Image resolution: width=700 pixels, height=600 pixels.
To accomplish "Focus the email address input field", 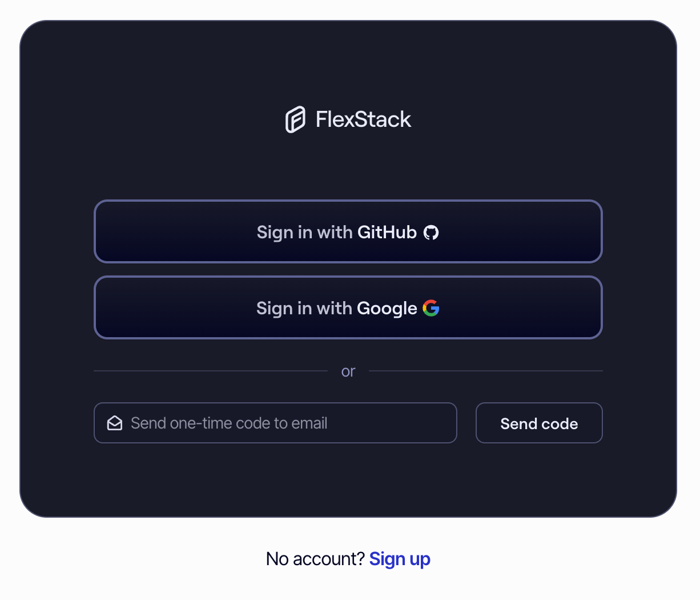I will click(x=274, y=423).
